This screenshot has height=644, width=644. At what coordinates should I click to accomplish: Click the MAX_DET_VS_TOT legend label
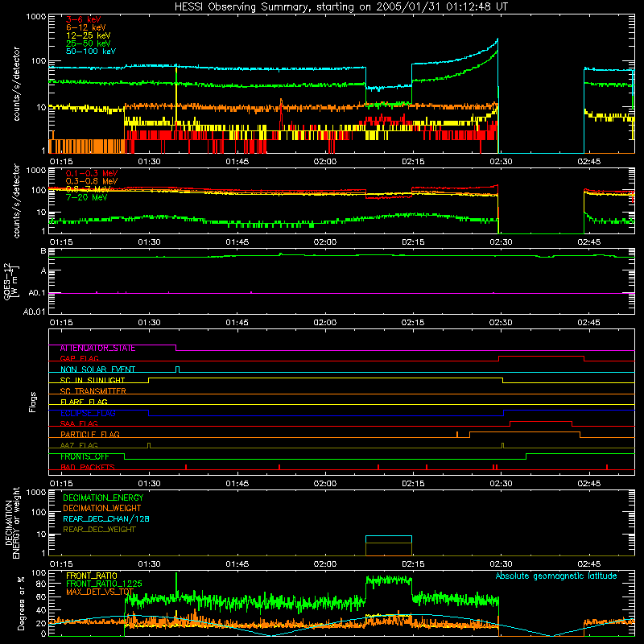point(100,592)
